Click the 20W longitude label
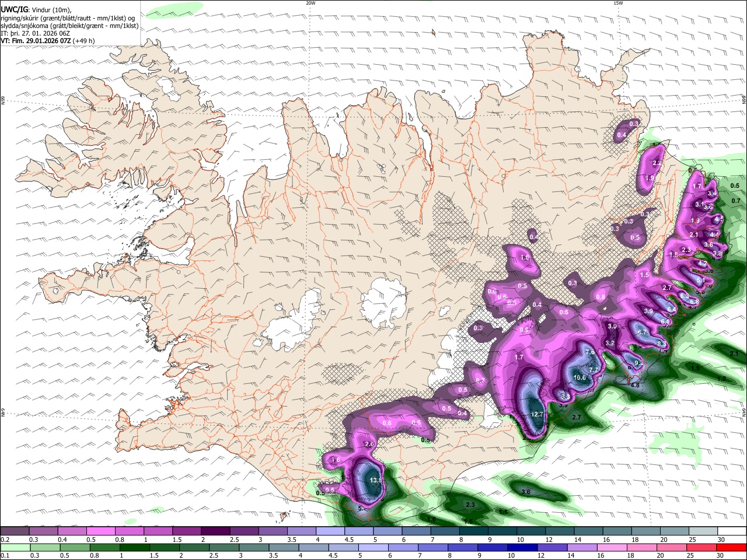The image size is (747, 560). coord(310,3)
